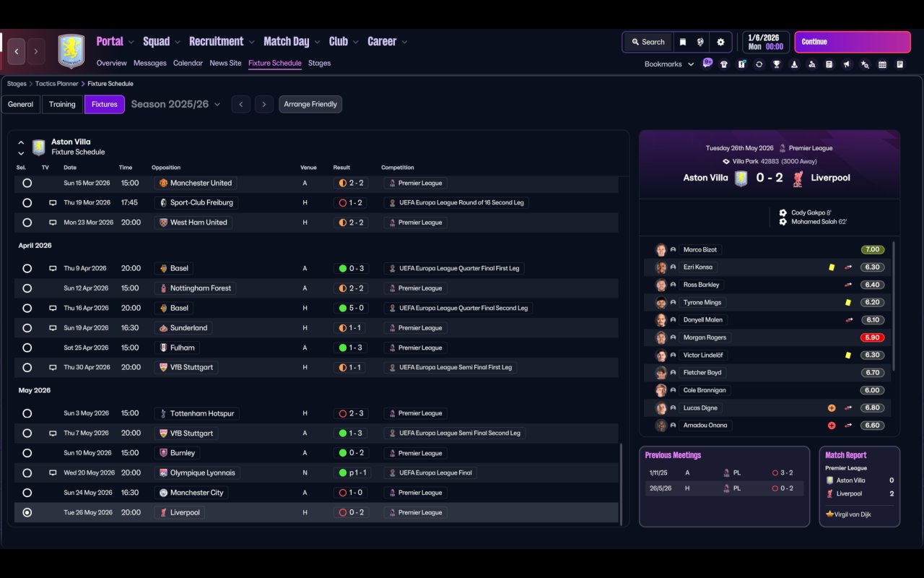The height and width of the screenshot is (578, 924).
Task: Open the 1/6/2026 date and time box
Action: click(x=765, y=42)
